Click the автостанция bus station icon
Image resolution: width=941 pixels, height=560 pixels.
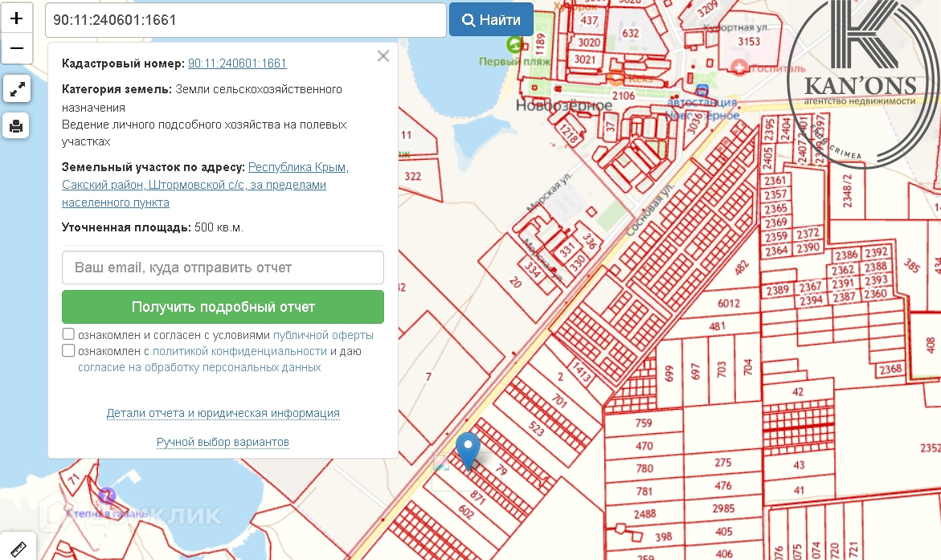(702, 90)
